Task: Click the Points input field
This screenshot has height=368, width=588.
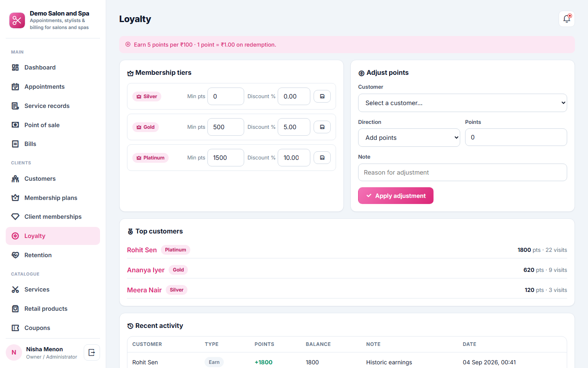Action: (516, 137)
